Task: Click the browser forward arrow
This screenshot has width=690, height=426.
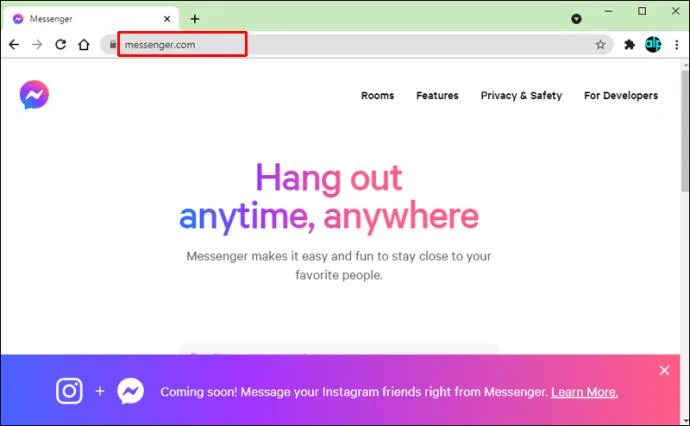Action: coord(37,44)
